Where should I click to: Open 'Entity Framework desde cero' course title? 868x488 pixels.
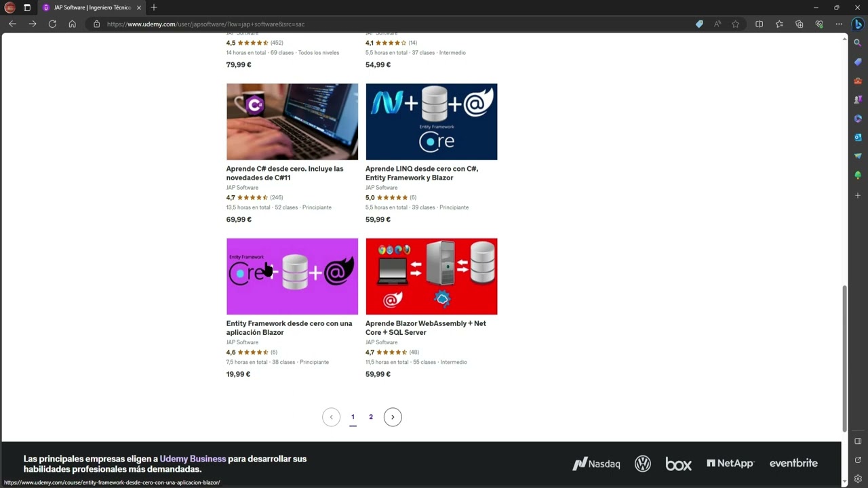point(290,328)
